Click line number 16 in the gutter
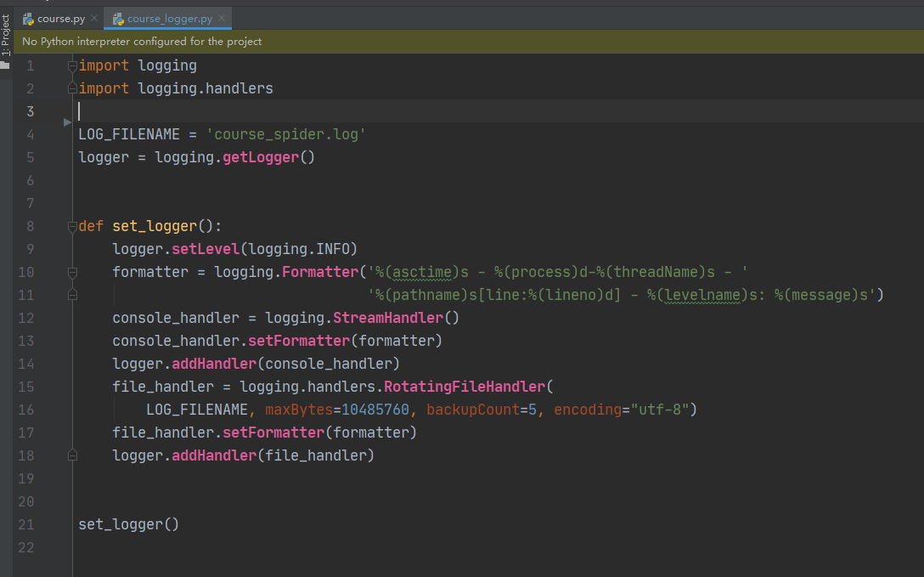The width and height of the screenshot is (924, 577). click(26, 410)
